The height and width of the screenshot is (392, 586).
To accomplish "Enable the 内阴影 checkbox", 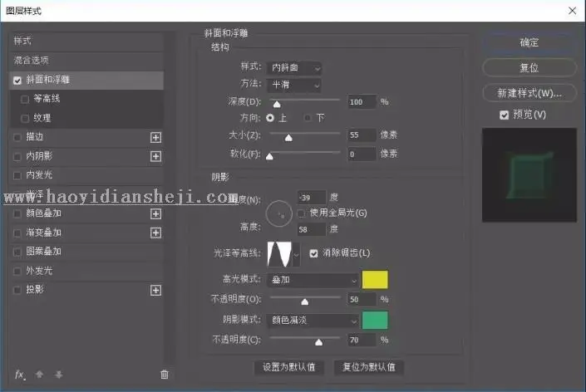I will 17,156.
